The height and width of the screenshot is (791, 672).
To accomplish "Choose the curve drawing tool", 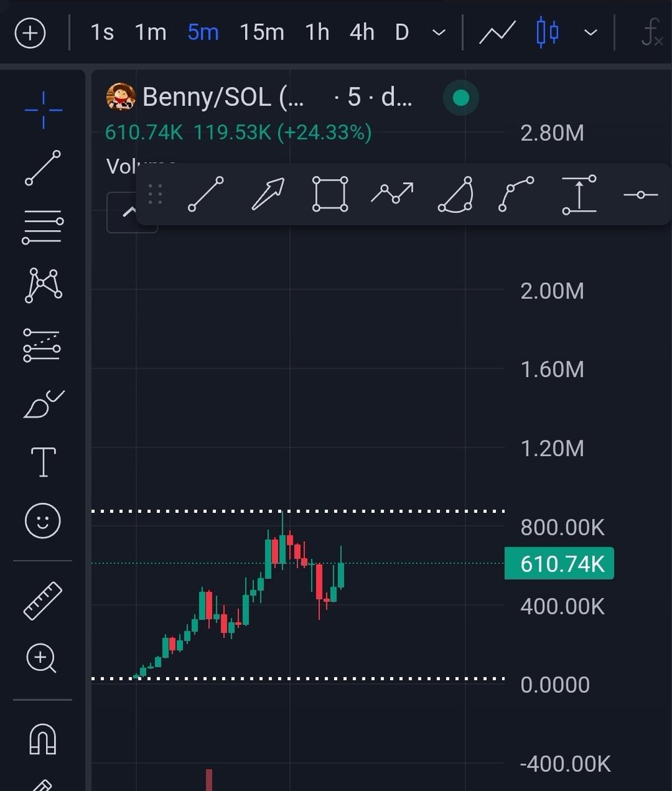I will tap(517, 194).
